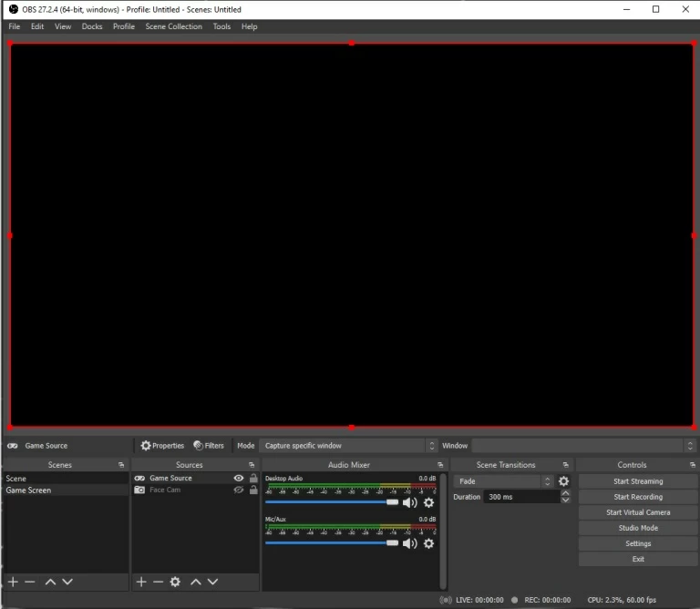Show the Face Cam source via eye icon
This screenshot has height=609, width=700.
[239, 490]
